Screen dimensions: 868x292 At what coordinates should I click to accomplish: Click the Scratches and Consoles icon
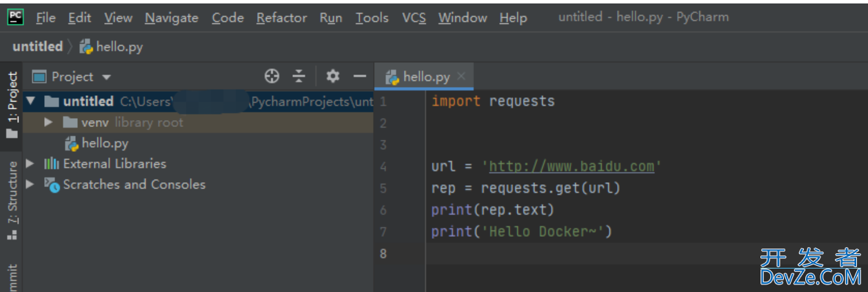(52, 184)
